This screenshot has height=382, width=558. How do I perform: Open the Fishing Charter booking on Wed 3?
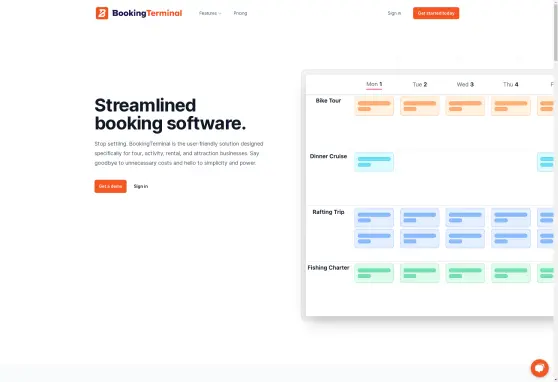pyautogui.click(x=465, y=273)
